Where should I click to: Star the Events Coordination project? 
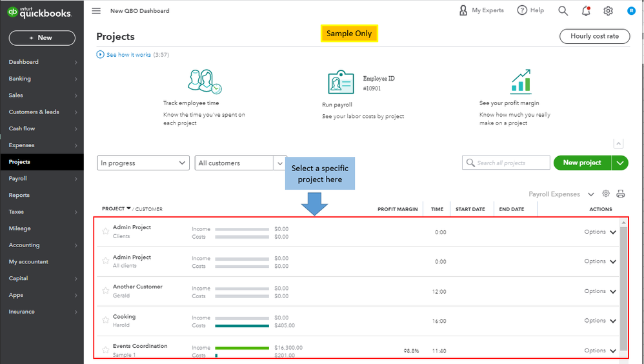coord(106,350)
